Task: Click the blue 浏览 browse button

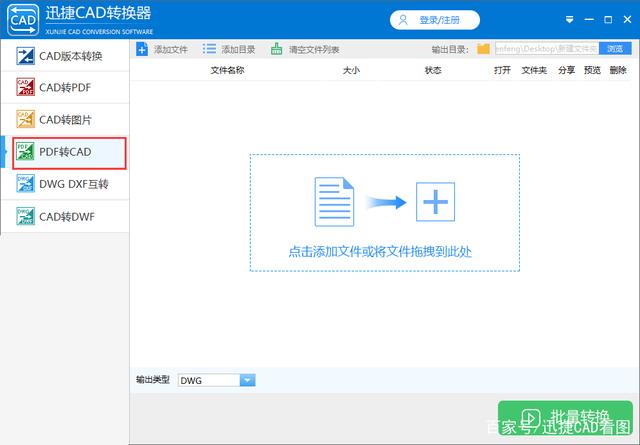Action: tap(615, 49)
